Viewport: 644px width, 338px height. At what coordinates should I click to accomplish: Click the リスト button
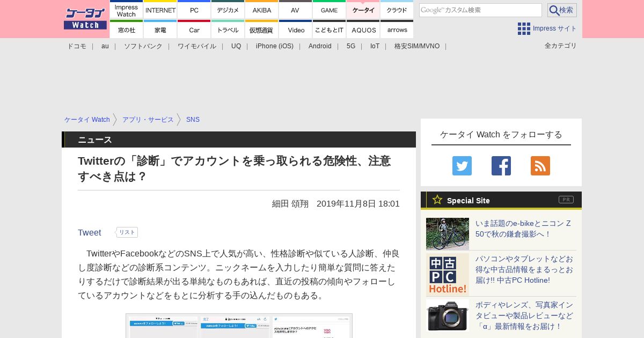tap(127, 232)
